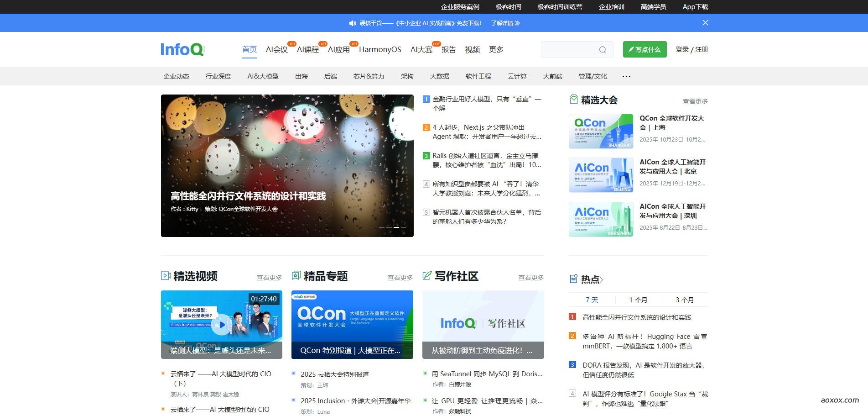Click the envelope icon beside 精选大会
Image resolution: width=868 pixels, height=416 pixels.
pos(573,99)
